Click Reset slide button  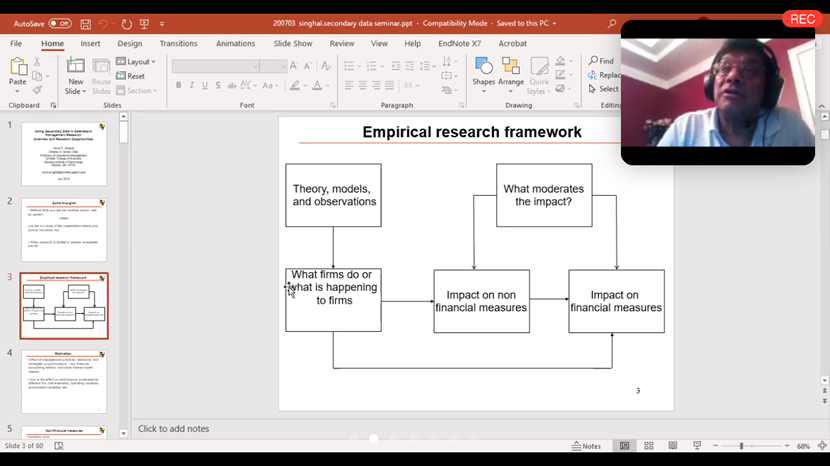tap(132, 76)
